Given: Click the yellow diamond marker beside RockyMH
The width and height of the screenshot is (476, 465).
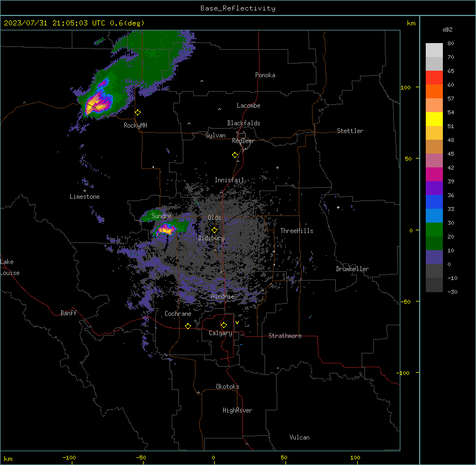Looking at the screenshot, I should click(x=138, y=113).
